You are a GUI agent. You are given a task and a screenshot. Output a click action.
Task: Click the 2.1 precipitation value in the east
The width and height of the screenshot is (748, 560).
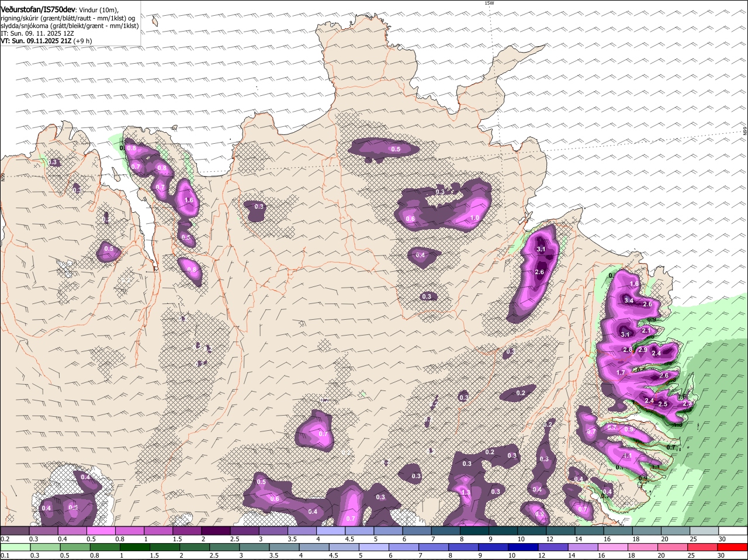(x=646, y=330)
